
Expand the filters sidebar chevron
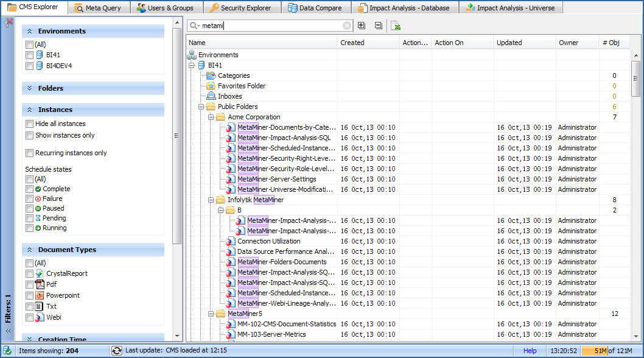[8, 331]
